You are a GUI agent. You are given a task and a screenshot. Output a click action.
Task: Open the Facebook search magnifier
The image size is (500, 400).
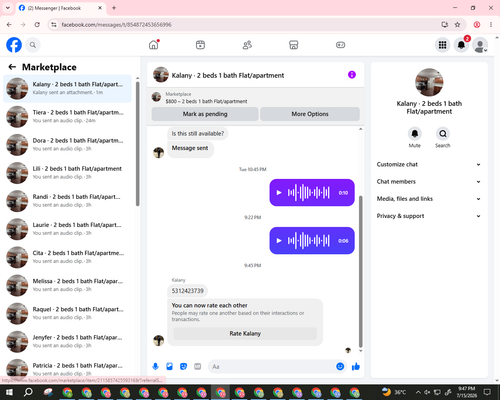[33, 45]
